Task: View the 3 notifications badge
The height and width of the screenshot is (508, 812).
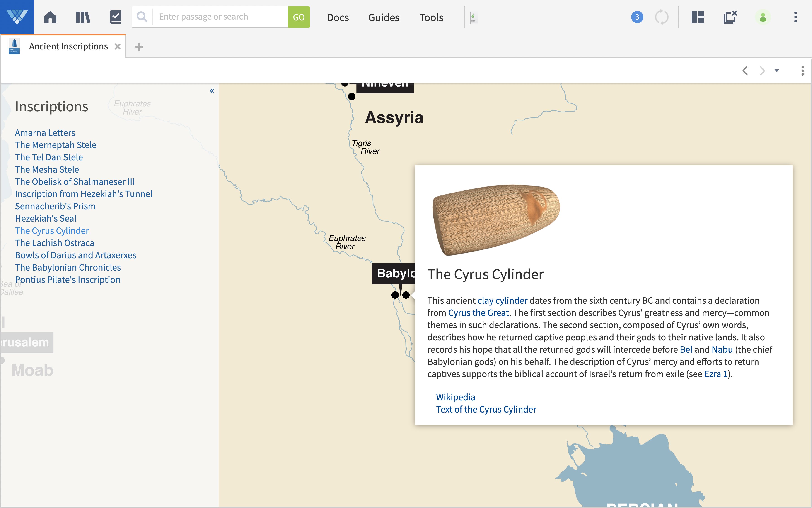Action: (637, 17)
